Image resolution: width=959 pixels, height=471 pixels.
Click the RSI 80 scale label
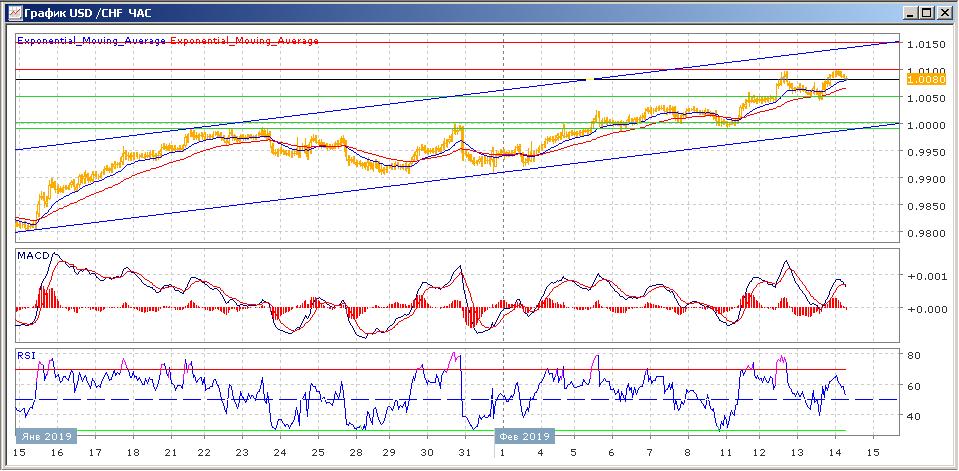(913, 355)
